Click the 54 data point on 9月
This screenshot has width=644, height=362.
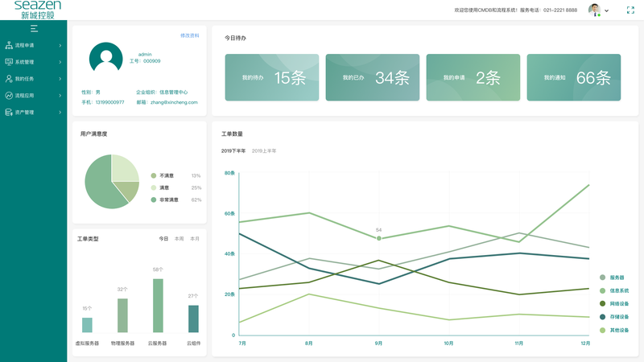coord(378,238)
